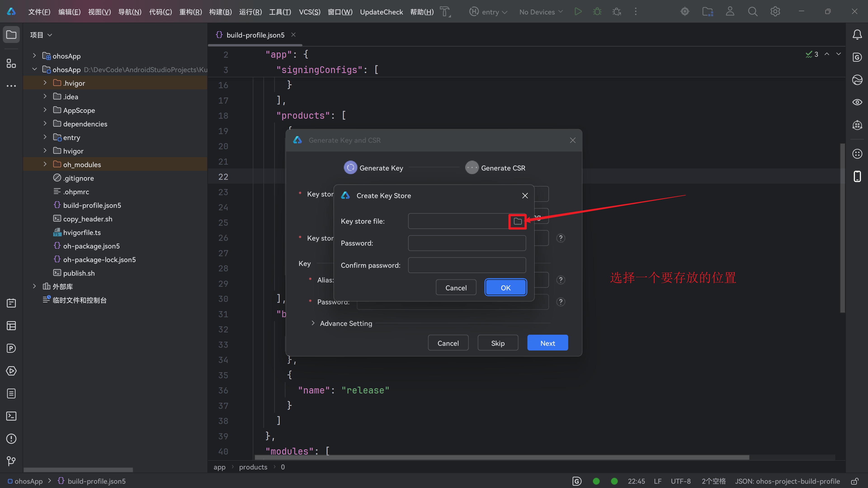Click the folder browse icon for Key store file
The height and width of the screenshot is (488, 868).
coord(517,221)
